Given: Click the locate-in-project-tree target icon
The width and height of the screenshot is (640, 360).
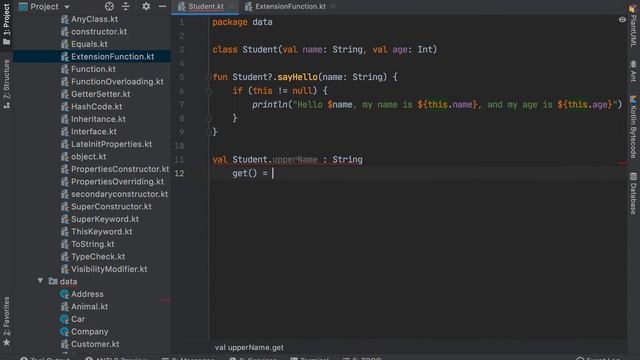Looking at the screenshot, I should click(x=109, y=7).
